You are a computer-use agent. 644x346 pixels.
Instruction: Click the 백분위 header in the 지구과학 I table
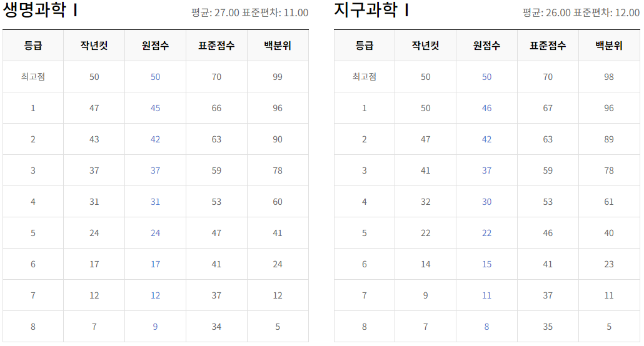click(609, 46)
